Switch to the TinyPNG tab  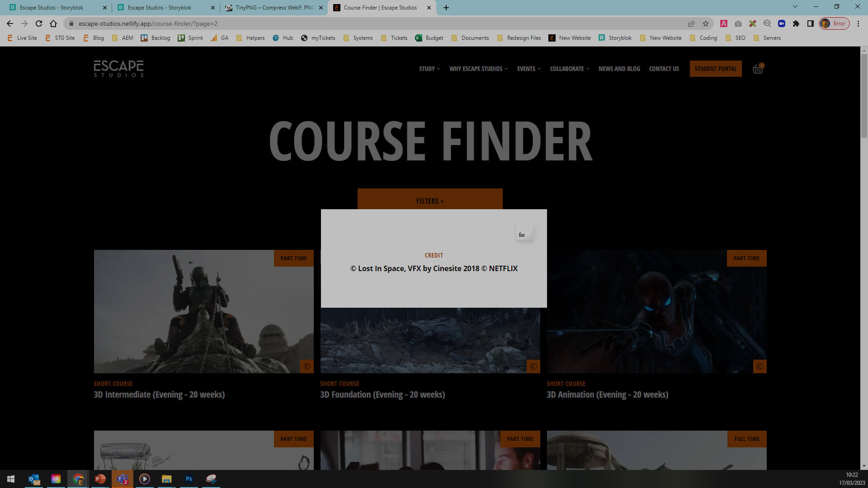pyautogui.click(x=274, y=8)
